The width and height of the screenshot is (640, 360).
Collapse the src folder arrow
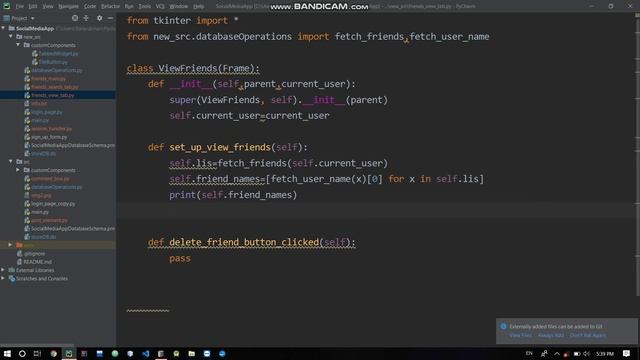[11, 162]
